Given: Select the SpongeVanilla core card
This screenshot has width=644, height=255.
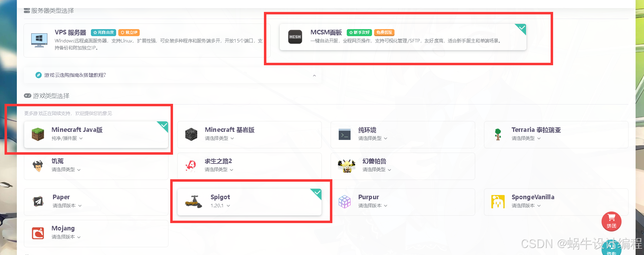Looking at the screenshot, I should 556,202.
